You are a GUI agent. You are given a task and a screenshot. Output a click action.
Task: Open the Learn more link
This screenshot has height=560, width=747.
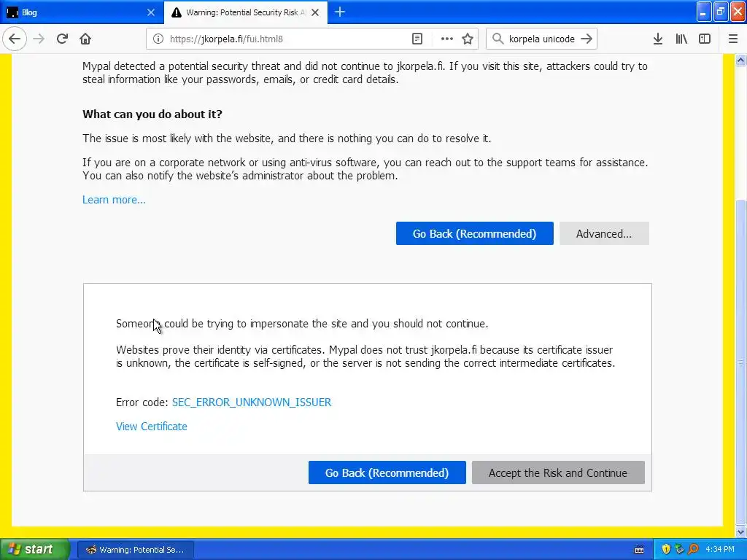click(114, 200)
